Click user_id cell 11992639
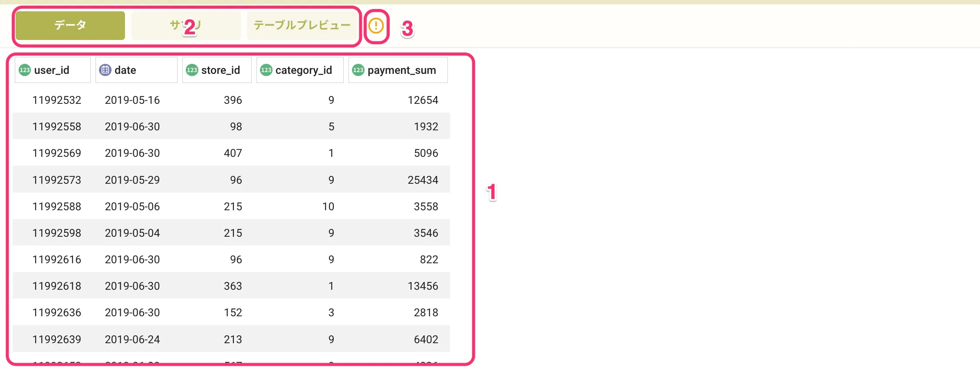980x371 pixels. coord(57,340)
